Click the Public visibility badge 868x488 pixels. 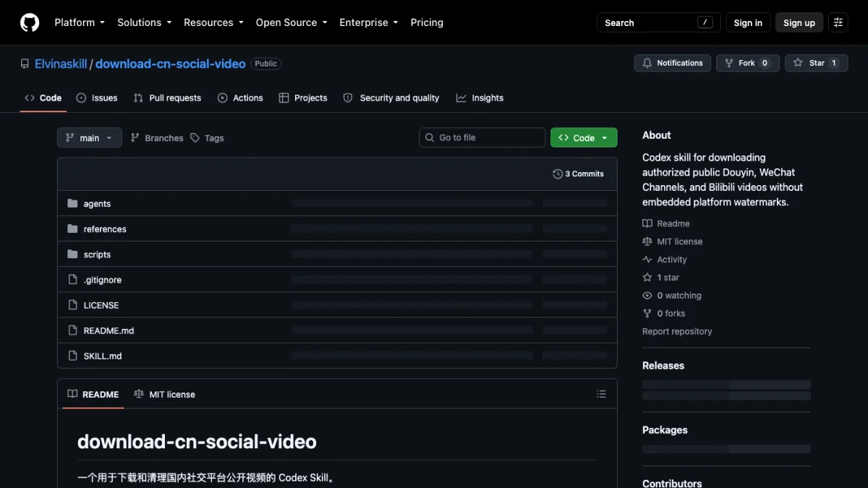pos(265,64)
